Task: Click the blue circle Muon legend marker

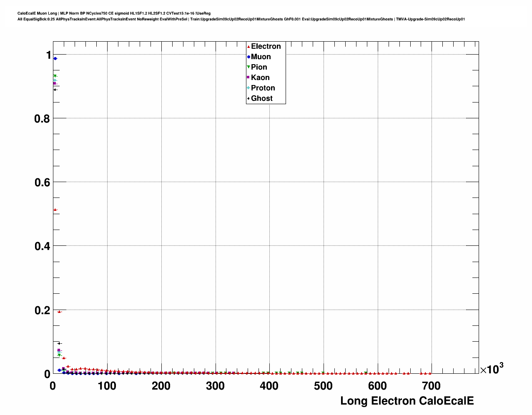Action: [x=248, y=57]
